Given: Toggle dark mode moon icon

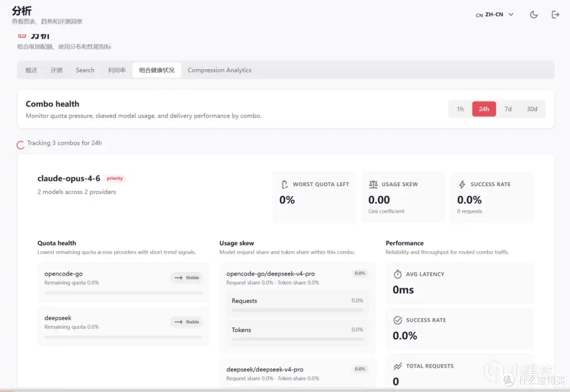Looking at the screenshot, I should (534, 15).
